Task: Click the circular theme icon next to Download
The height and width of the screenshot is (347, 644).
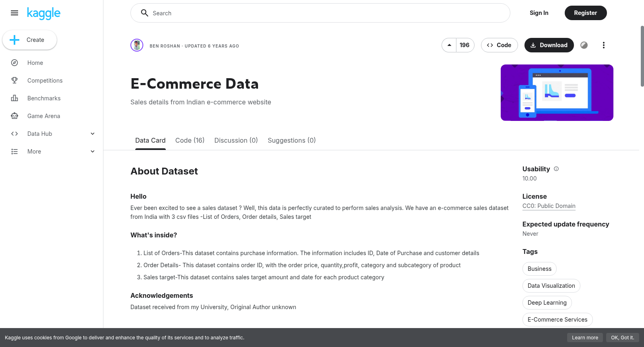Action: coord(584,45)
